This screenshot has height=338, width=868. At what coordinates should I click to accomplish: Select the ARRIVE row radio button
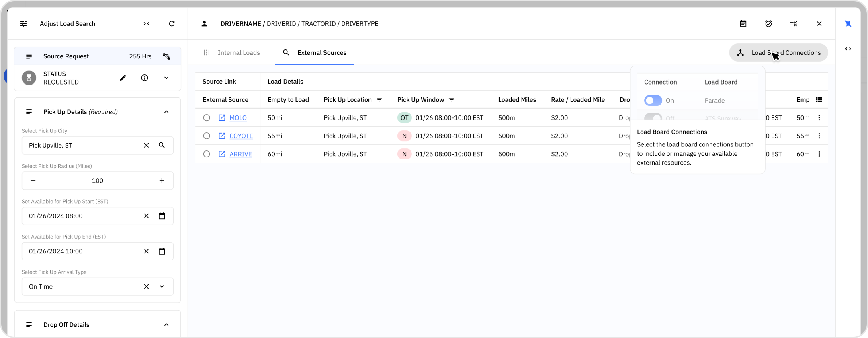click(207, 154)
